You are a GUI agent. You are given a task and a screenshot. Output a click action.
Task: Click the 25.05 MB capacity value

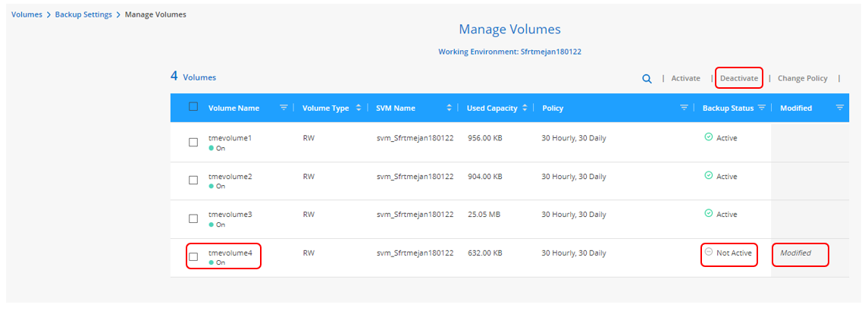point(484,214)
